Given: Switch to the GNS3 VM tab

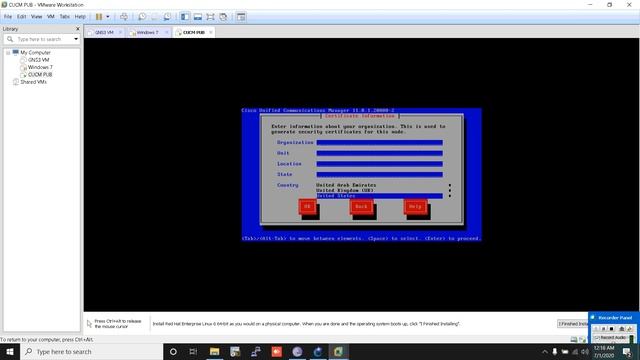Looking at the screenshot, I should (104, 32).
